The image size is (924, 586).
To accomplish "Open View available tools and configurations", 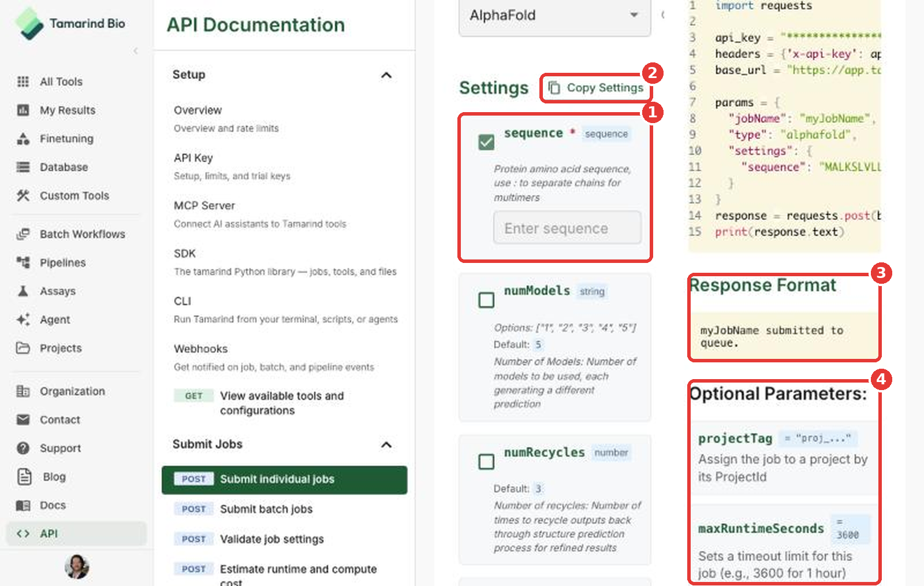I will tap(284, 403).
